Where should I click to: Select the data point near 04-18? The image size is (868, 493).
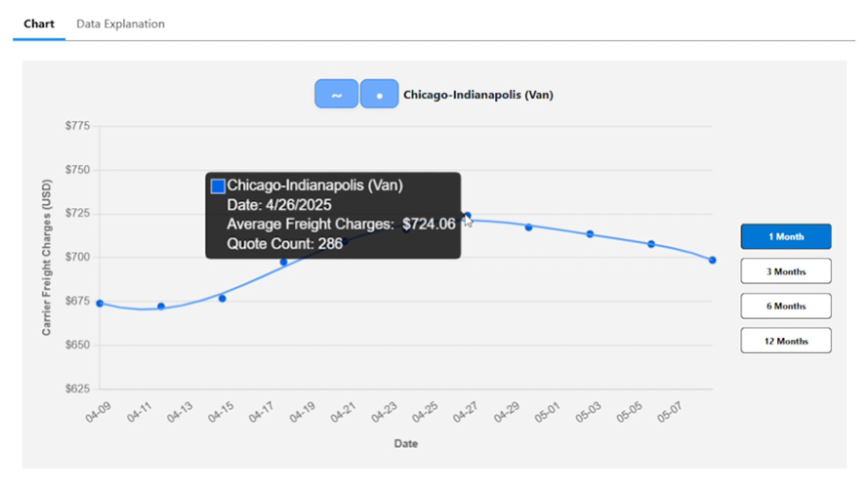point(283,262)
